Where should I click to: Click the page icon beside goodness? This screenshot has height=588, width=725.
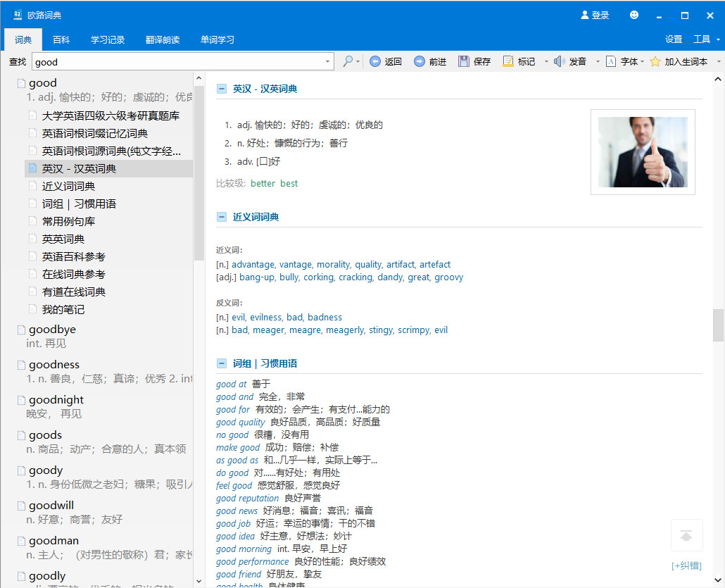tap(21, 365)
